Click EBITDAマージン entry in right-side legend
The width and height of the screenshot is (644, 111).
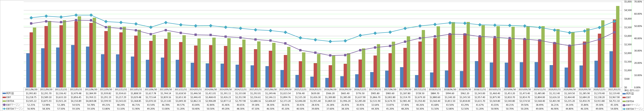633,109
